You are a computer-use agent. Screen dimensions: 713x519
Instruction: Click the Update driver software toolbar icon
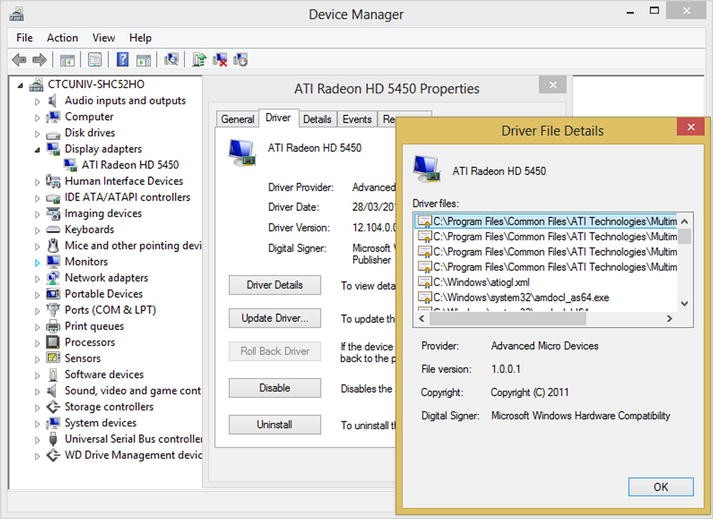[199, 60]
